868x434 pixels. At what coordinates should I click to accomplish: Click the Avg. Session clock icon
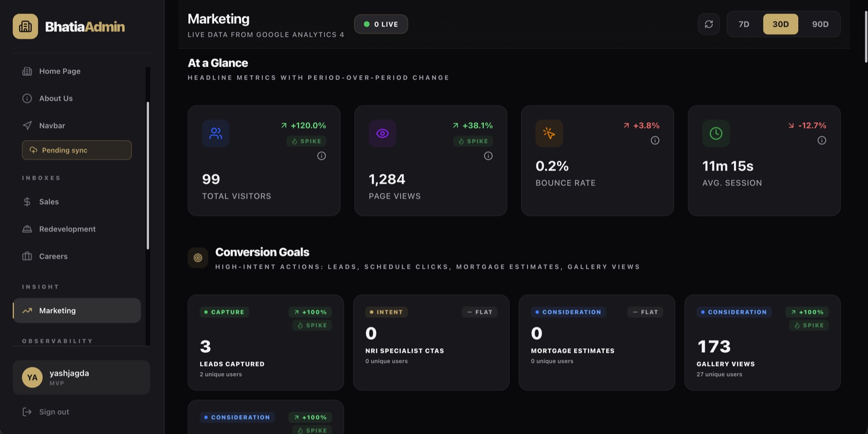716,133
